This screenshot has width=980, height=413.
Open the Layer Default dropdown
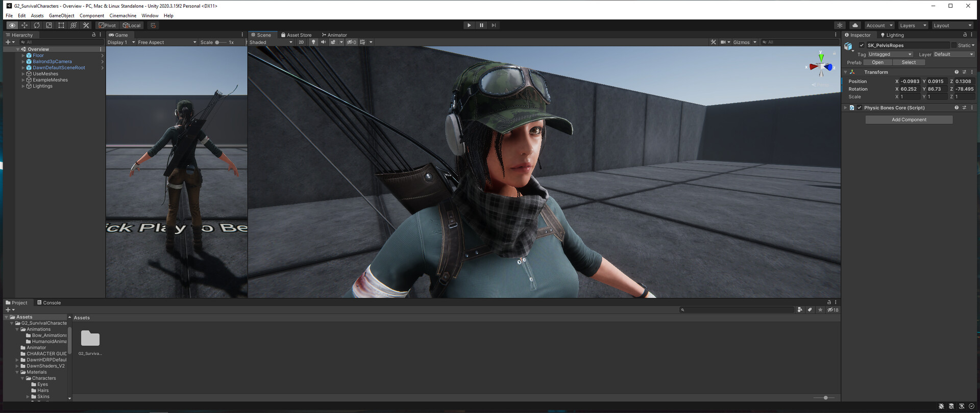click(953, 54)
